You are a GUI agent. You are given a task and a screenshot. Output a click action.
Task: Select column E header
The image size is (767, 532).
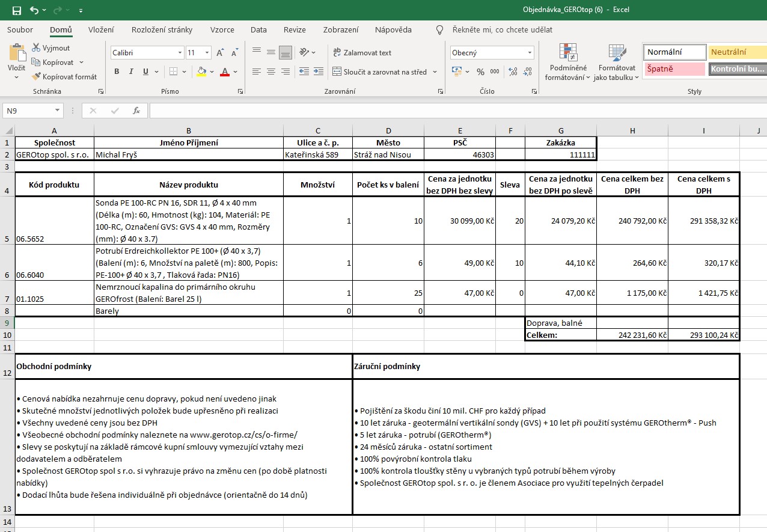[x=460, y=130]
